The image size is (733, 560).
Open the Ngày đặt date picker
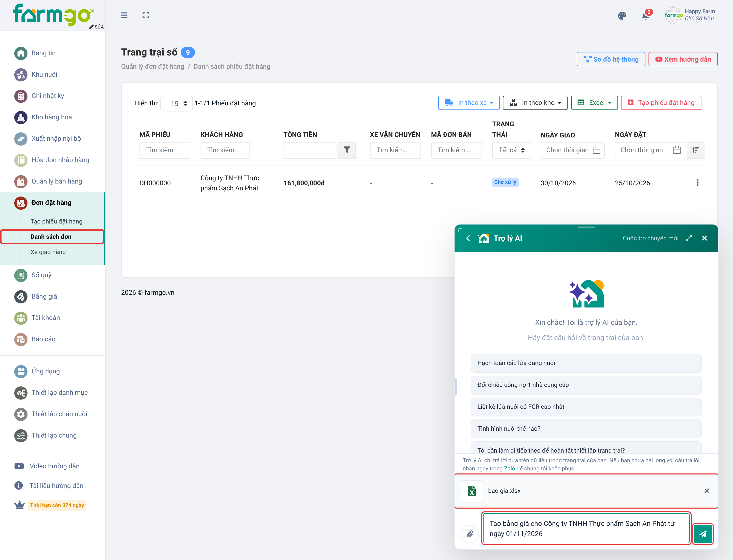pos(650,150)
